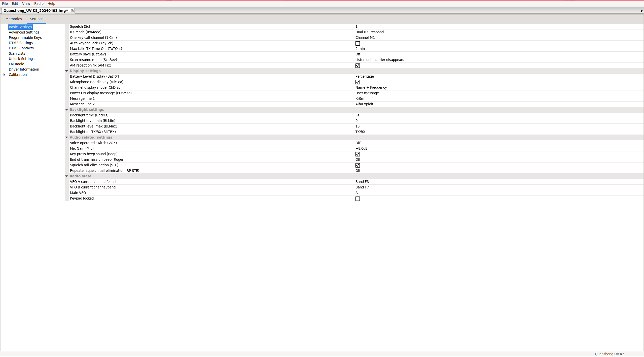
Task: Open the tab list arrow at far right
Action: (641, 11)
